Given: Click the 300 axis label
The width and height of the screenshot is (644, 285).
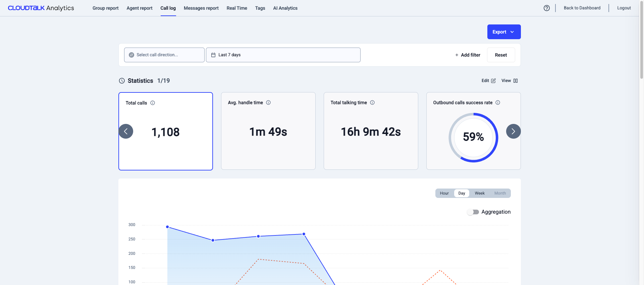Looking at the screenshot, I should [132, 225].
